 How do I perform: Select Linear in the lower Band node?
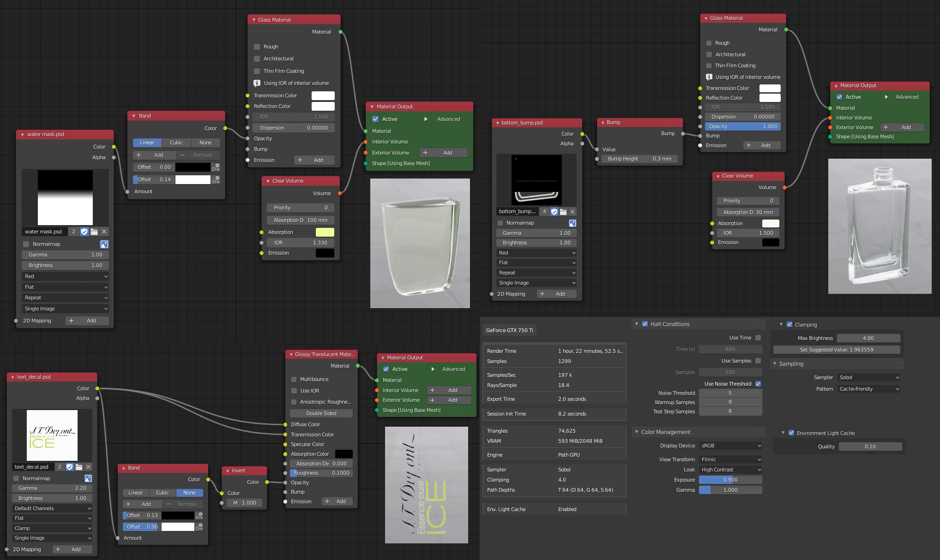135,493
